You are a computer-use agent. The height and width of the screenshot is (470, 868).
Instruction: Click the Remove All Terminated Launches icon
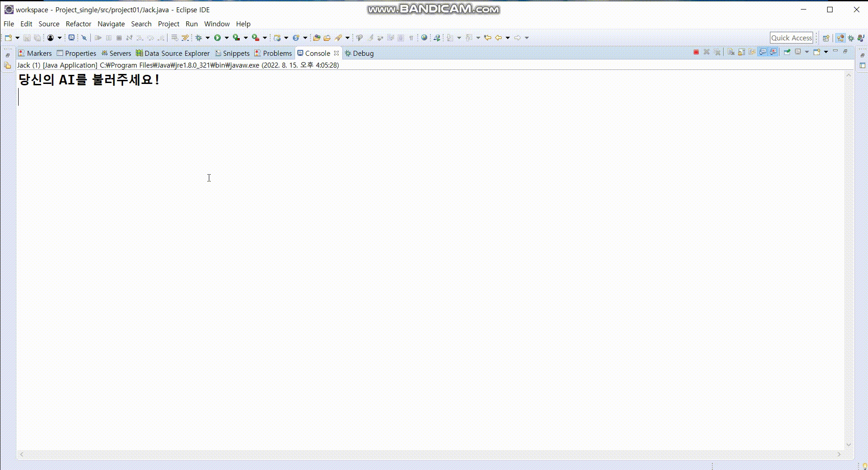coord(717,52)
